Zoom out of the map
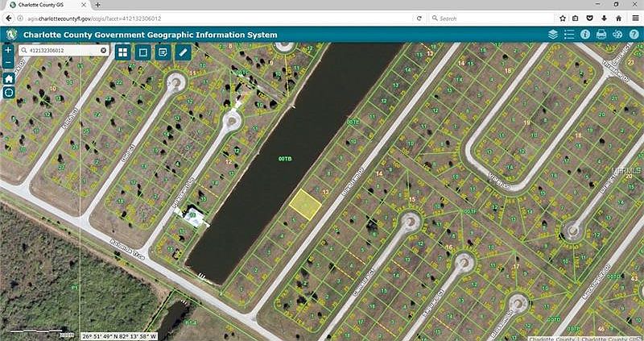This screenshot has height=341, width=644. (9, 63)
